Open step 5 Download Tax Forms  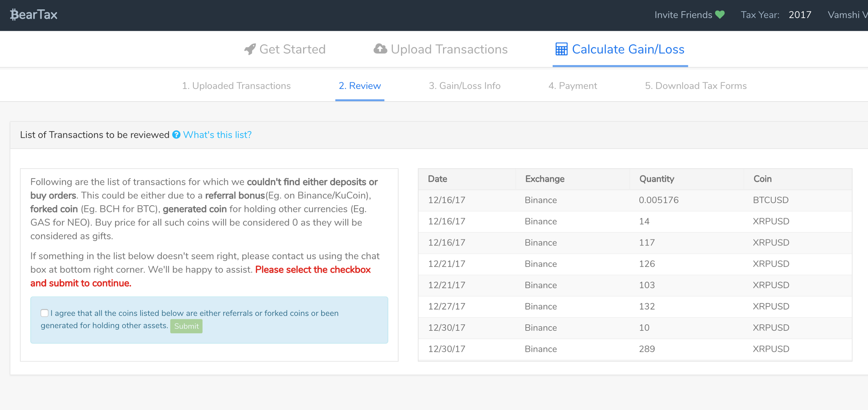695,86
